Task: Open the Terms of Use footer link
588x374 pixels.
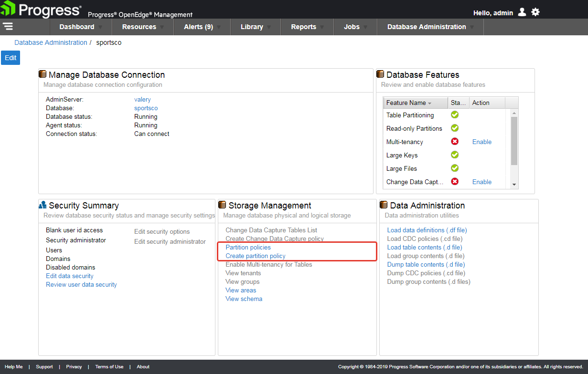Action: click(109, 367)
